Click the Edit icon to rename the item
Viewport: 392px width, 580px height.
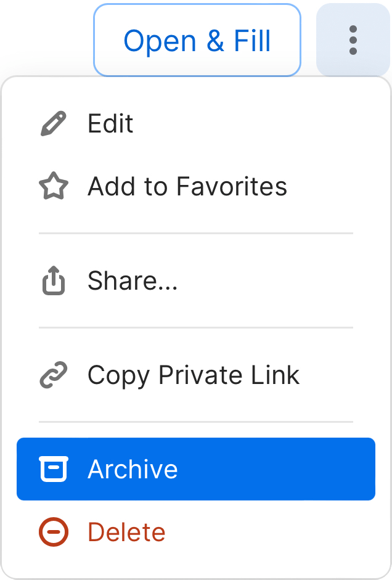(54, 123)
